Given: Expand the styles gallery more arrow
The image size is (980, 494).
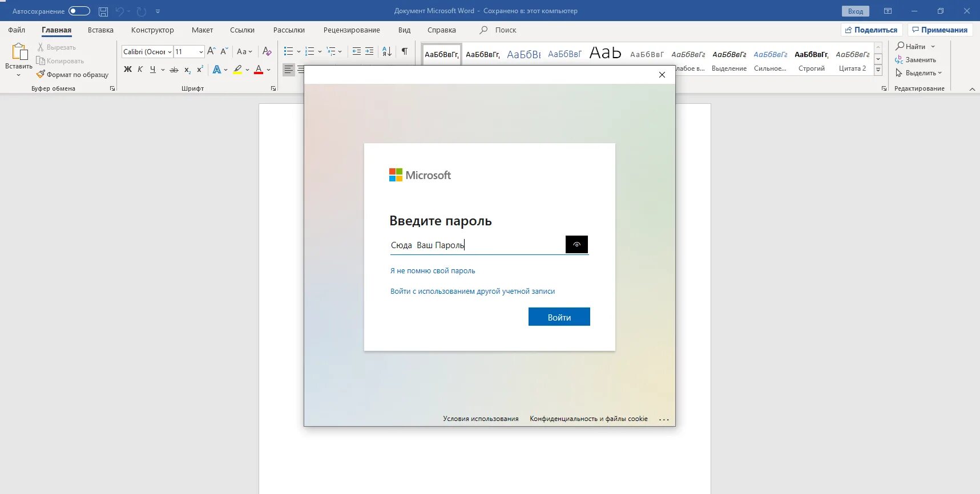Looking at the screenshot, I should pyautogui.click(x=878, y=70).
